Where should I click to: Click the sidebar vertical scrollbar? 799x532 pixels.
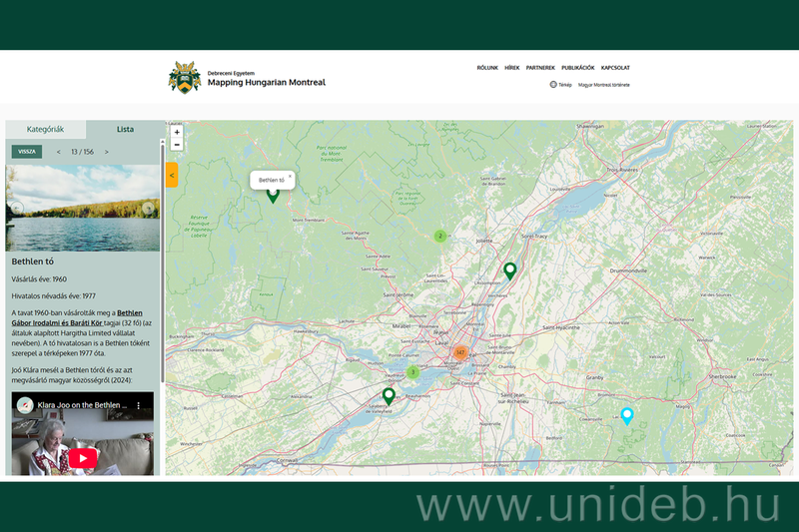coord(163,299)
